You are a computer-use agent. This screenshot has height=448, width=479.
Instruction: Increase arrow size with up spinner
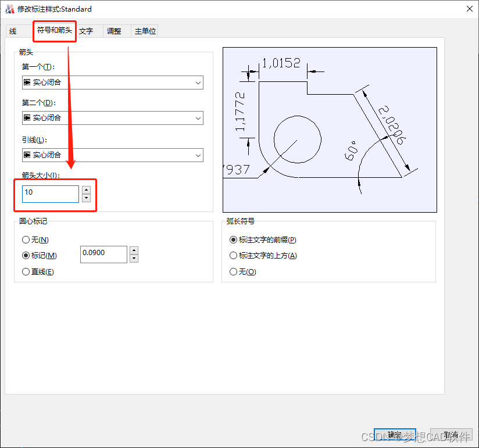tap(87, 190)
